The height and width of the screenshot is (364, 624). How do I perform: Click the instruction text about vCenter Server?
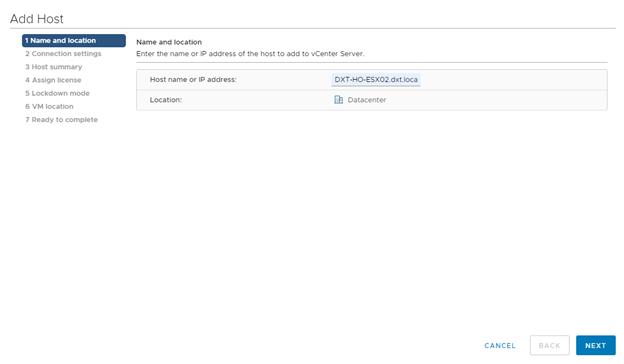[250, 54]
